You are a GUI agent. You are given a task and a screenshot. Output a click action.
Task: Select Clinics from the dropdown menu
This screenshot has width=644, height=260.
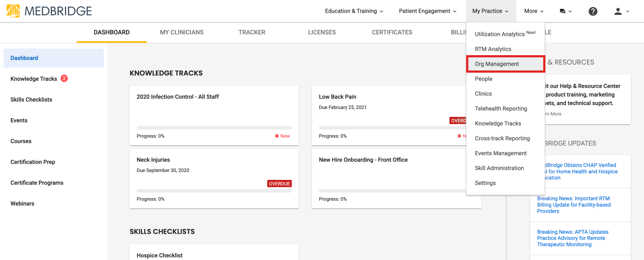click(x=506, y=94)
